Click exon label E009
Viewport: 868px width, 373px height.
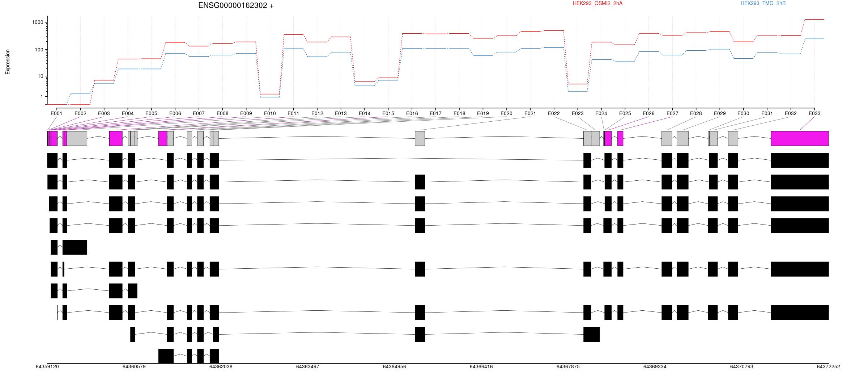point(246,113)
